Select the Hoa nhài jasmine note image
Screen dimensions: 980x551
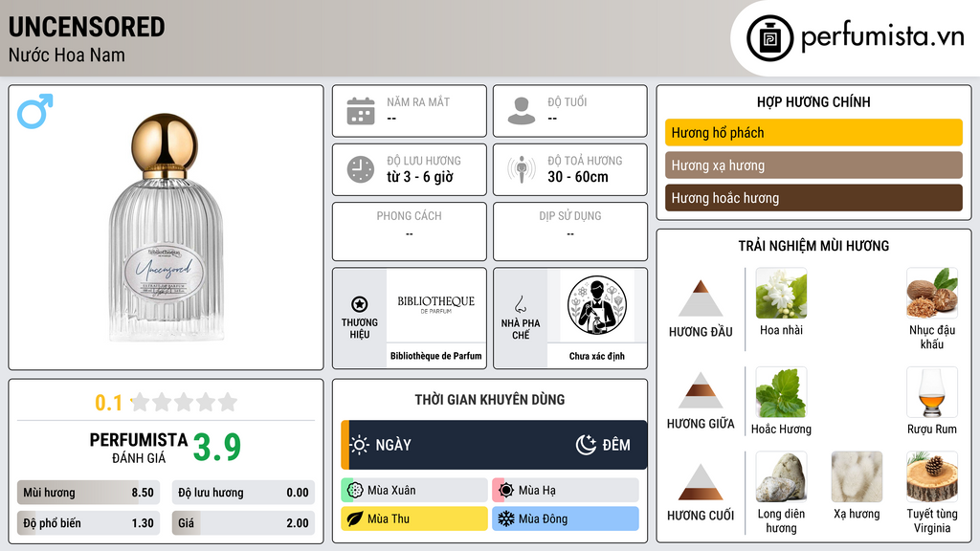click(x=781, y=293)
